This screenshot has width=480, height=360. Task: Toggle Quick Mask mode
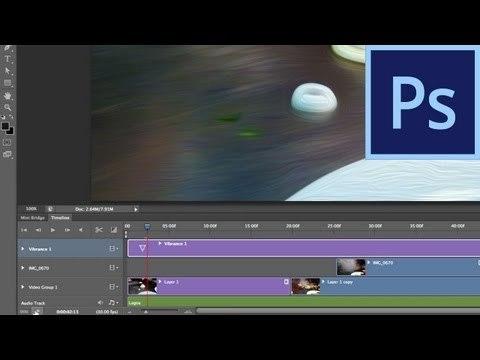pos(7,142)
